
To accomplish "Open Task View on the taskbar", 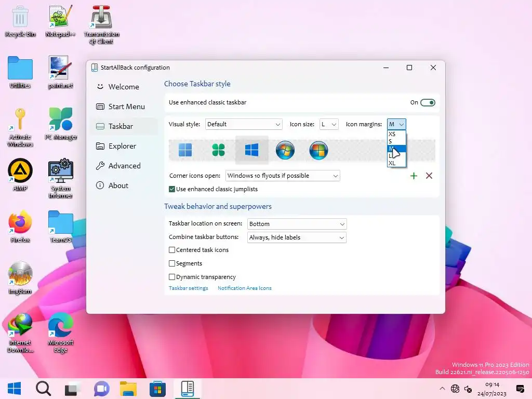I will coord(72,389).
